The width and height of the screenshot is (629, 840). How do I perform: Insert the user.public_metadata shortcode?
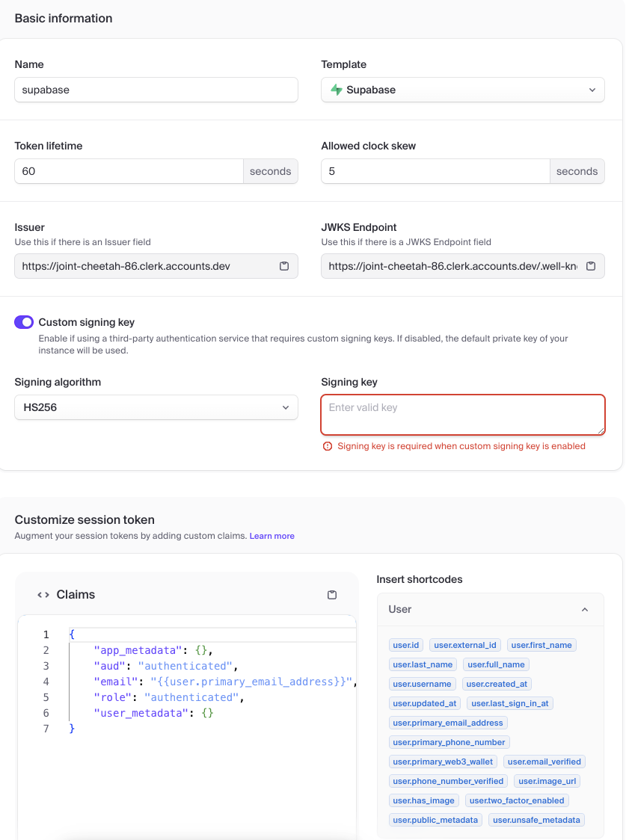click(435, 820)
